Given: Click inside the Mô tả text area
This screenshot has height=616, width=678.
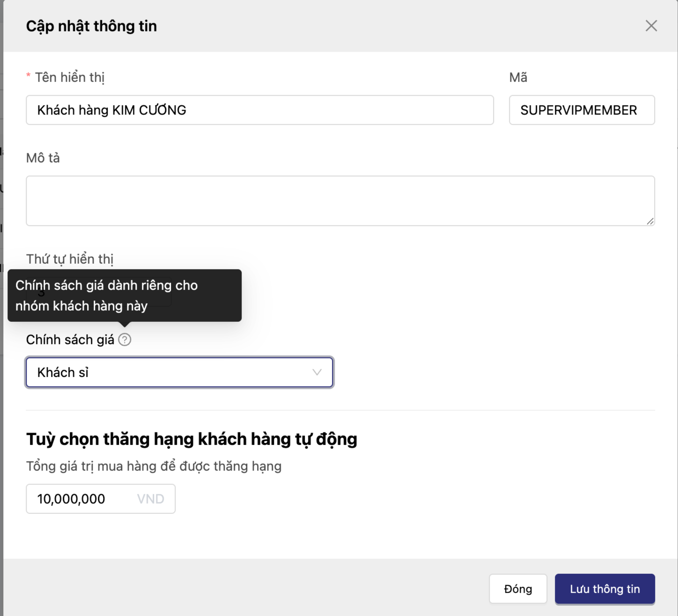Looking at the screenshot, I should click(x=340, y=200).
